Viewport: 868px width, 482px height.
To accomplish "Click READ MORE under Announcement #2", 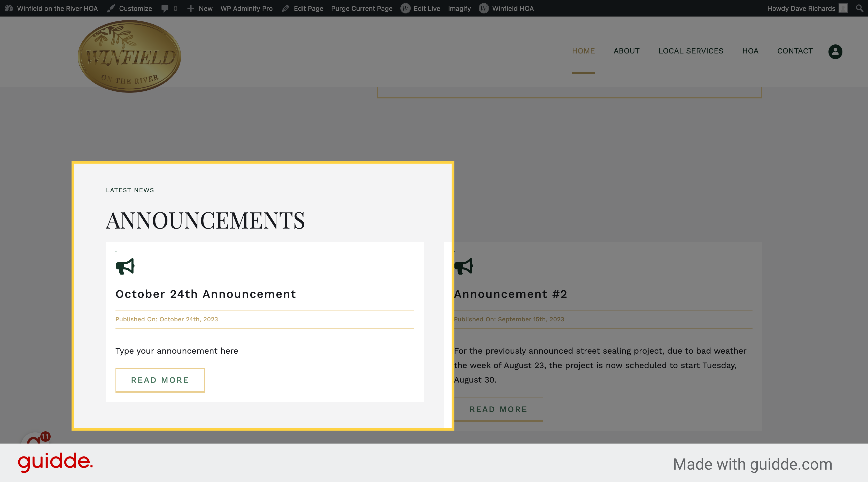I will click(x=498, y=409).
